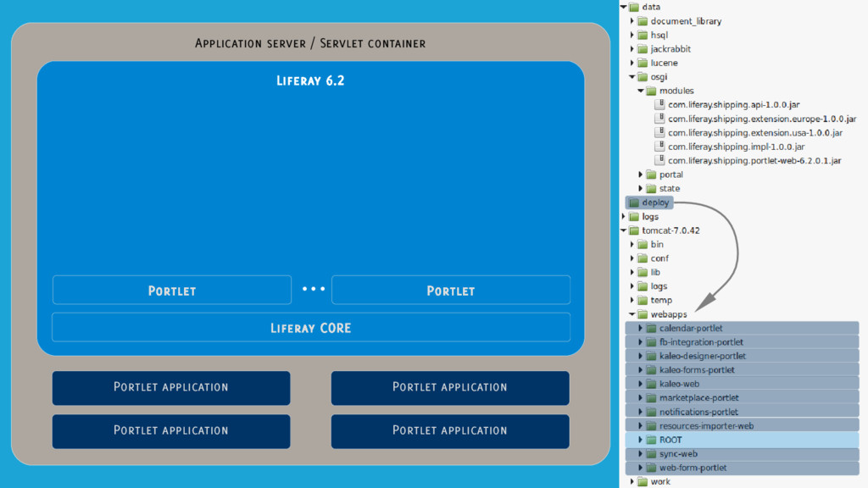
Task: Click the top-left Portlet application box
Action: (x=171, y=387)
